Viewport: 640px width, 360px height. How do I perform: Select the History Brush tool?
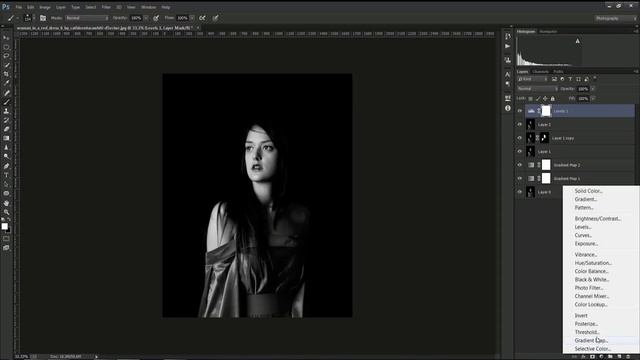click(6, 120)
